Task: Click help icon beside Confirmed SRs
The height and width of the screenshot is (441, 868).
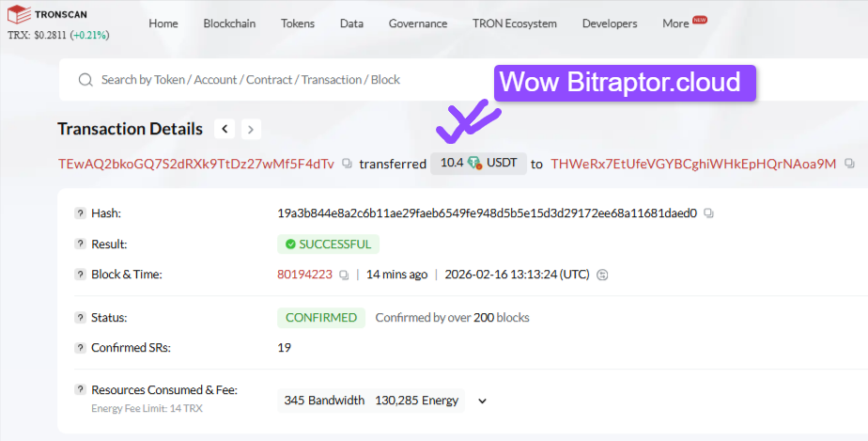Action: 80,348
